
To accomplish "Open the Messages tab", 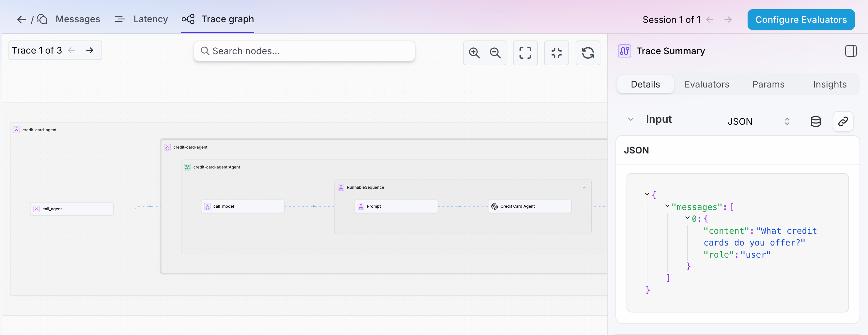I will [x=69, y=19].
